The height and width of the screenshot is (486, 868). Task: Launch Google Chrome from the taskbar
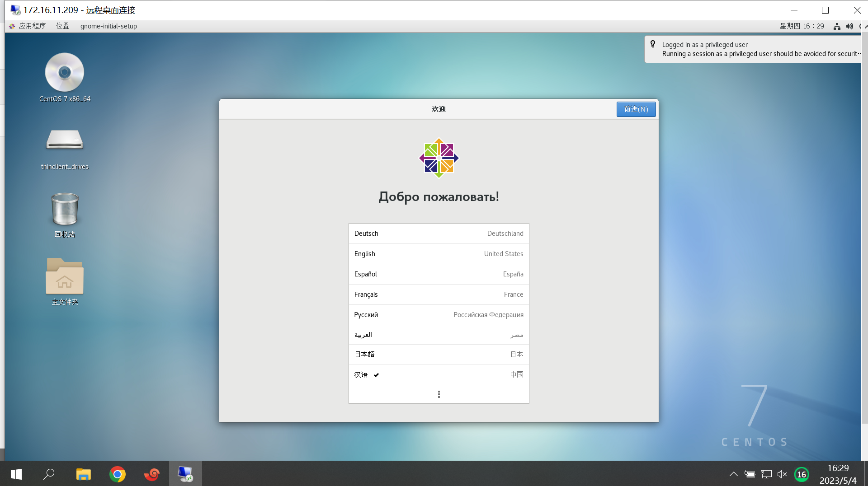pyautogui.click(x=118, y=474)
